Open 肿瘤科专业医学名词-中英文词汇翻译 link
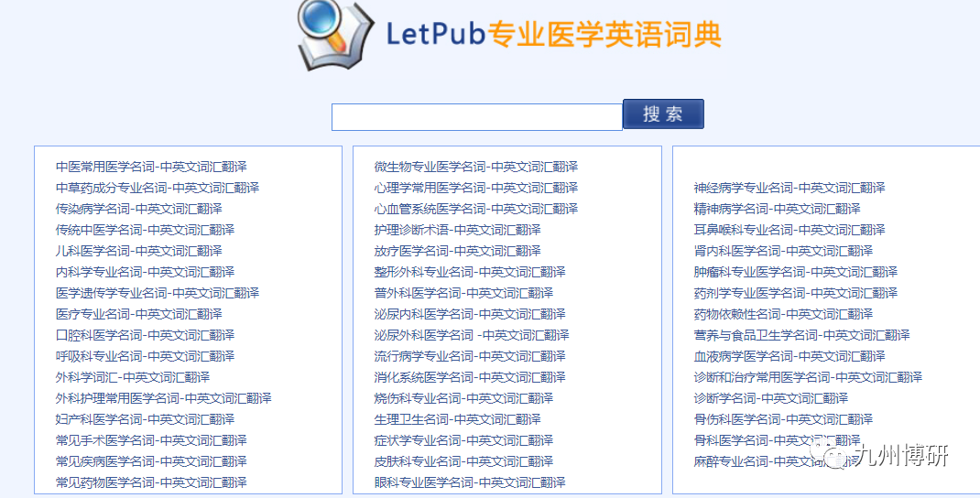This screenshot has height=498, width=980. pos(796,272)
